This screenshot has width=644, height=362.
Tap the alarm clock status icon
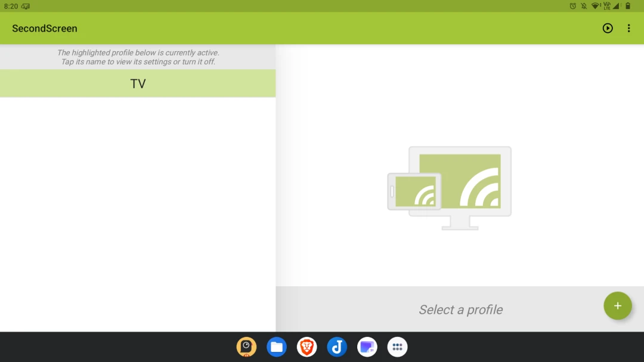pos(573,6)
